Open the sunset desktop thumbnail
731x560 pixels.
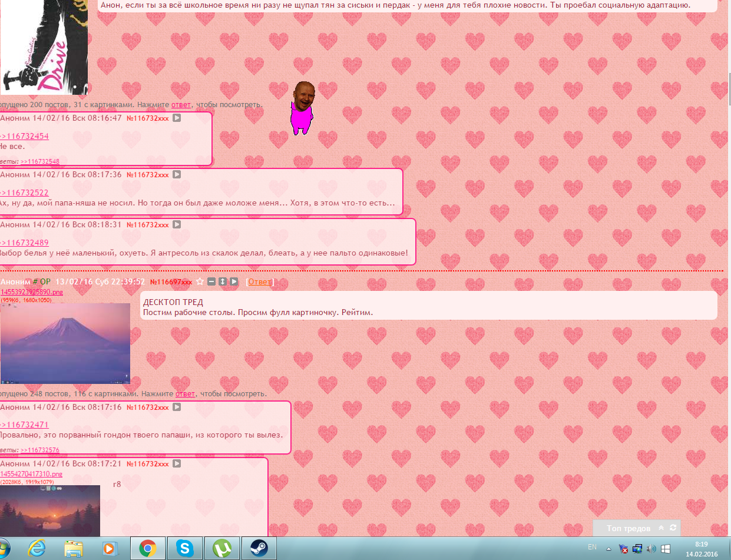pyautogui.click(x=50, y=511)
